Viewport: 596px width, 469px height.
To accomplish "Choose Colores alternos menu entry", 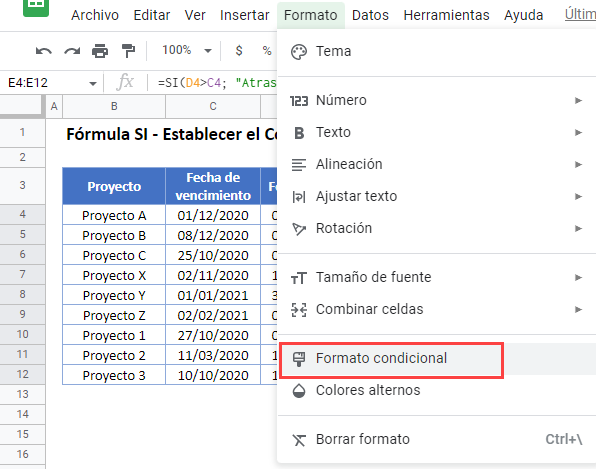I will tap(436, 390).
